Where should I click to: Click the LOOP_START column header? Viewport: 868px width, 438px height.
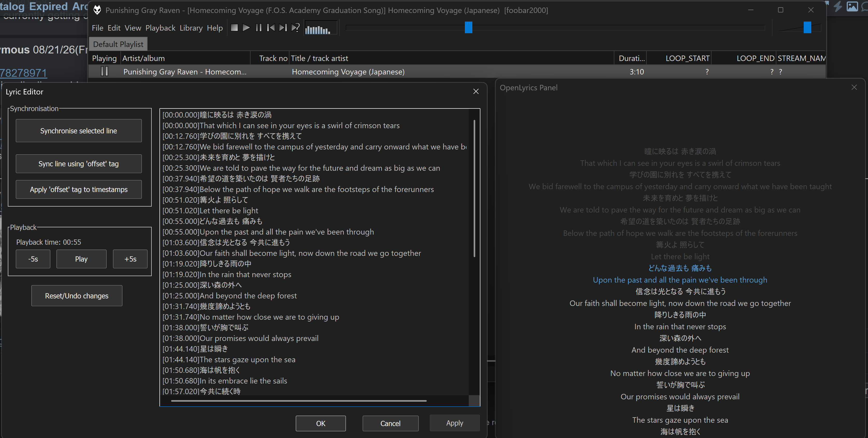pos(679,58)
